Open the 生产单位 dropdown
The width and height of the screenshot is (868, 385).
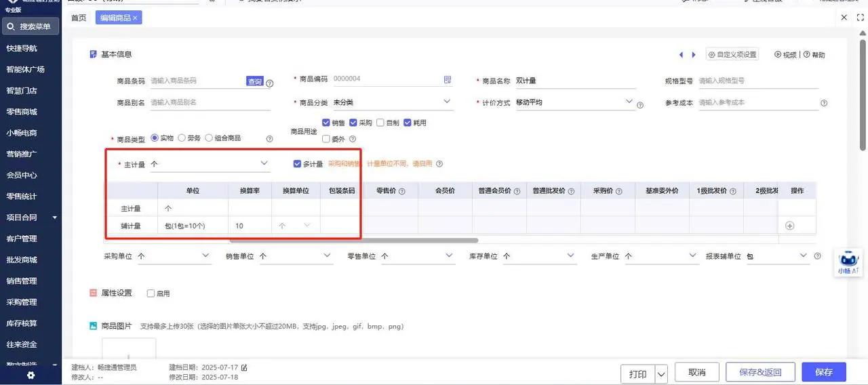point(661,256)
